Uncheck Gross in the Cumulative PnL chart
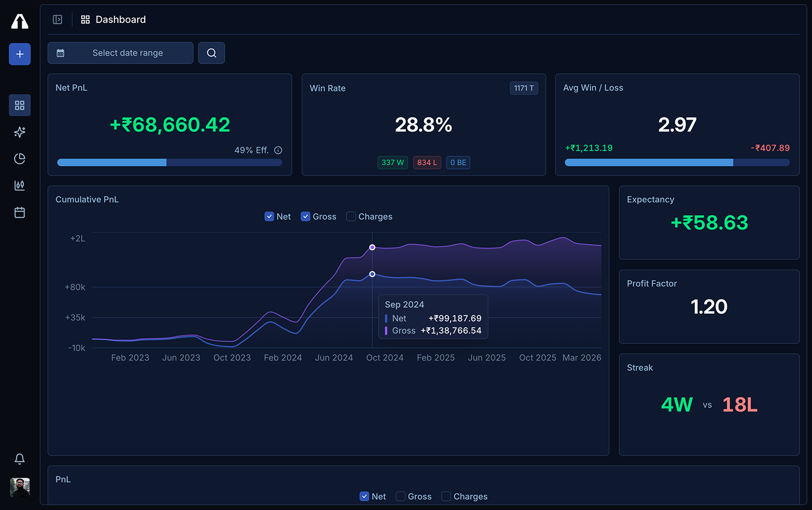Image resolution: width=812 pixels, height=510 pixels. [306, 216]
